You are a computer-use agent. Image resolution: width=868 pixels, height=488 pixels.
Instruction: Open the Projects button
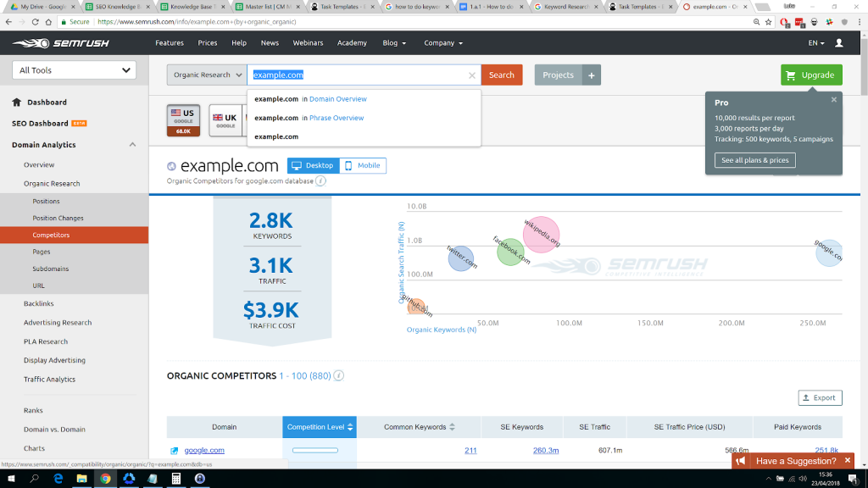click(558, 75)
